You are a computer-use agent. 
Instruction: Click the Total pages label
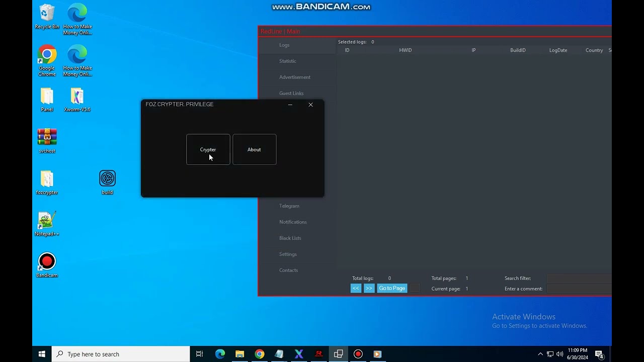(444, 278)
